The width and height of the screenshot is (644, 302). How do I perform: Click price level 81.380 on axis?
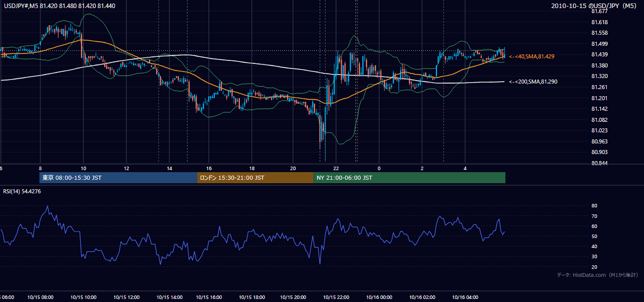[x=600, y=65]
